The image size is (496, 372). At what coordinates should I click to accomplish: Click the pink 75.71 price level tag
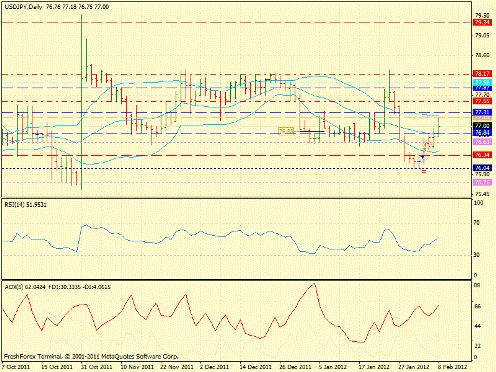482,182
